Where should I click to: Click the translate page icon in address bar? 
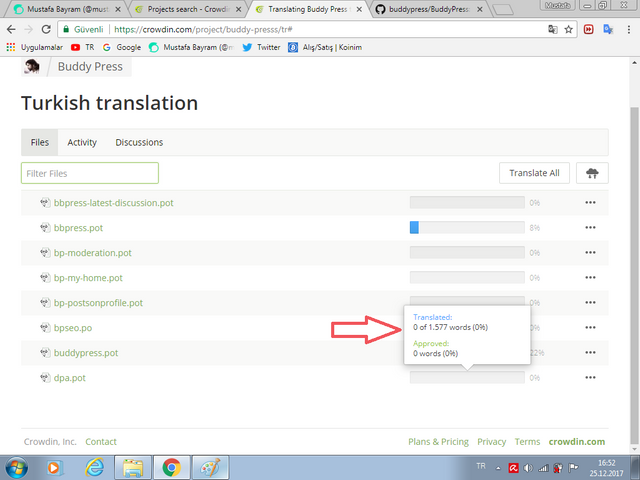tap(553, 29)
